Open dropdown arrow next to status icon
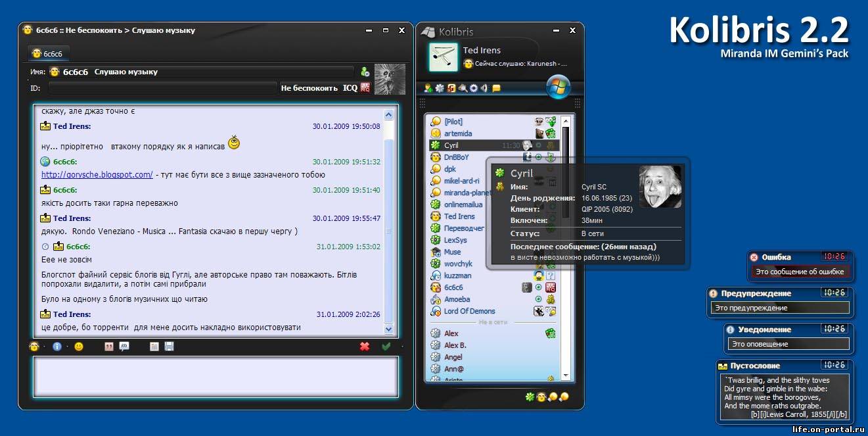The height and width of the screenshot is (436, 868). pos(43,347)
